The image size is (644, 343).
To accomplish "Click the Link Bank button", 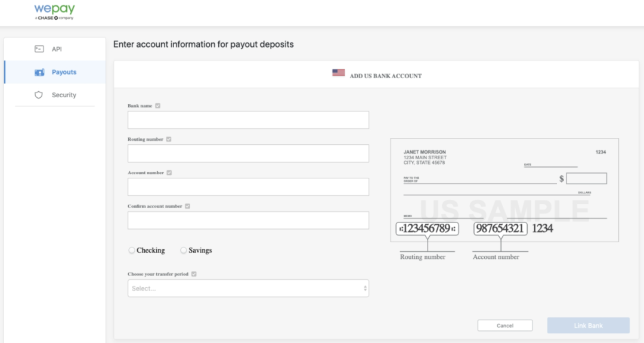I will coord(588,325).
